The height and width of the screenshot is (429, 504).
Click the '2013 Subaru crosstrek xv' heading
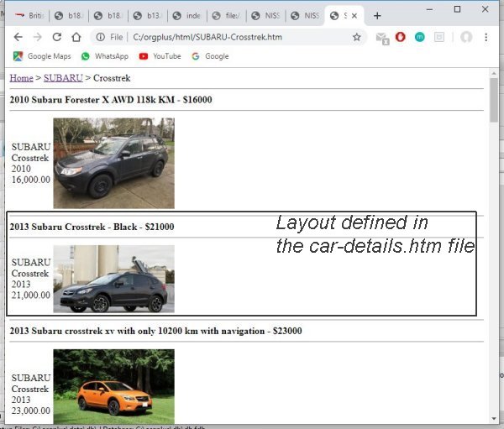[156, 331]
